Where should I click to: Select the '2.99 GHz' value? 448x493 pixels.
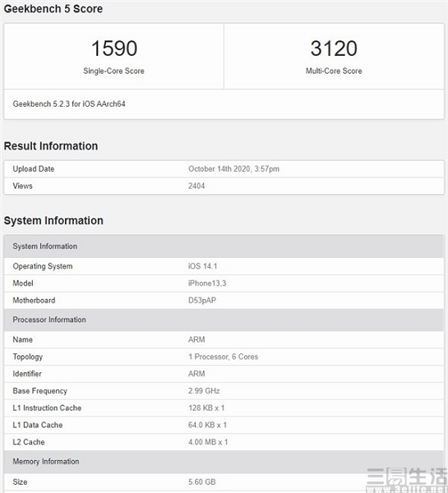point(204,391)
